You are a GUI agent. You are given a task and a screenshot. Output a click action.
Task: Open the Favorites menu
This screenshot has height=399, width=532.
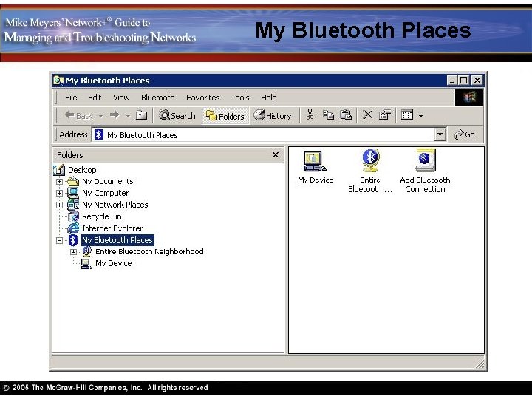click(x=203, y=98)
